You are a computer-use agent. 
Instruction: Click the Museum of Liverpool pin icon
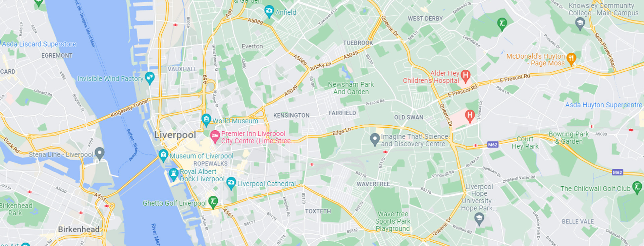click(163, 156)
